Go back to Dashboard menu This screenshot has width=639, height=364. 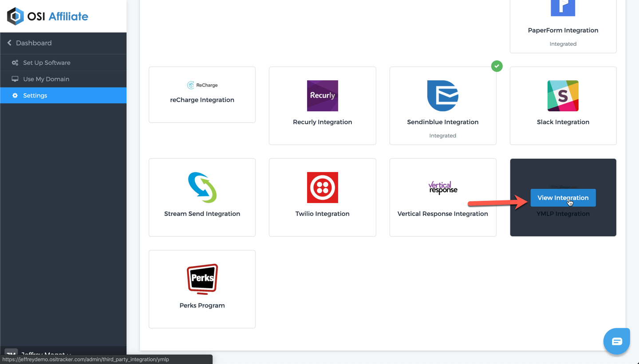63,43
